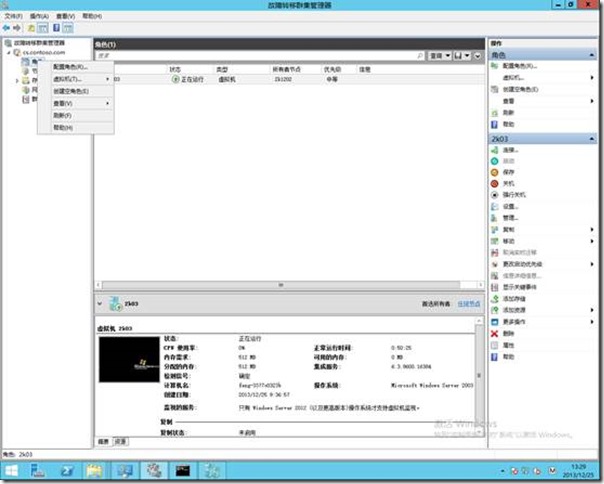The height and width of the screenshot is (484, 604).
Task: Click the nodes globe icon under cs.contoso.com
Action: click(25, 71)
